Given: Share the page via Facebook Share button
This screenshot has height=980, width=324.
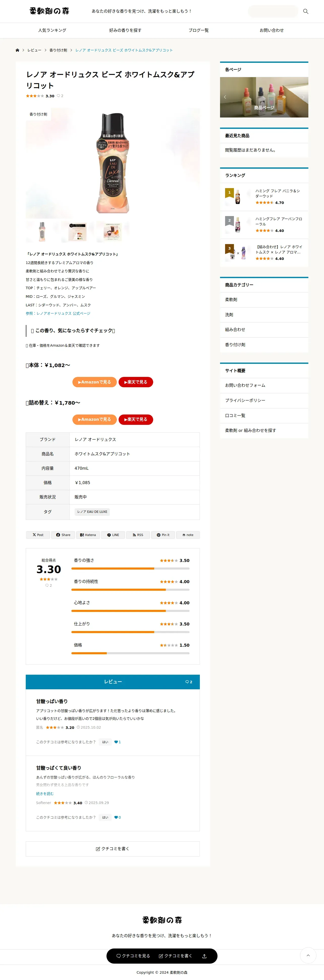Looking at the screenshot, I should pos(63,535).
